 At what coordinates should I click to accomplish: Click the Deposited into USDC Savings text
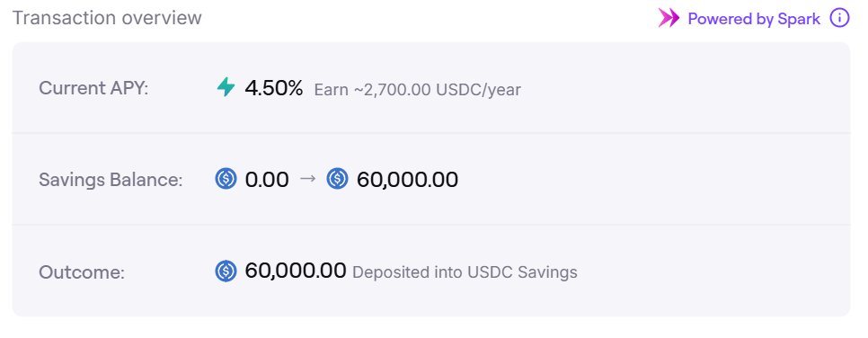[x=465, y=272]
